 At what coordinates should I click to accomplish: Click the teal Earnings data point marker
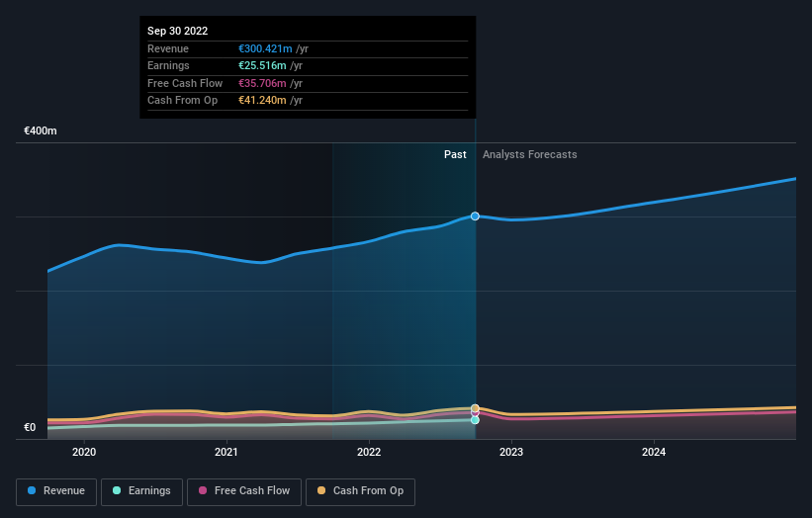pos(475,420)
